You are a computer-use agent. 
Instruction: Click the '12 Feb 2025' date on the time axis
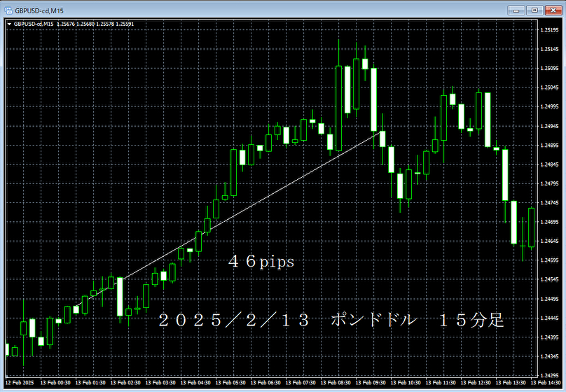click(x=20, y=383)
